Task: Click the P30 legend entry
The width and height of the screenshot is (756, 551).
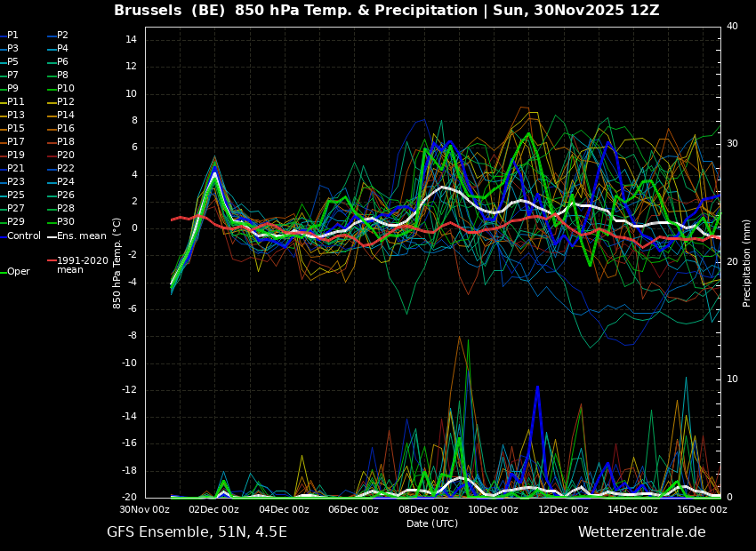Action: click(65, 222)
